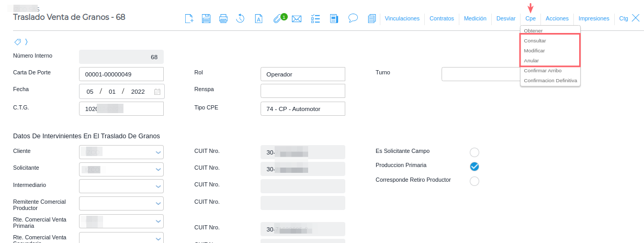Save the record with the floppy disk icon

[206, 19]
